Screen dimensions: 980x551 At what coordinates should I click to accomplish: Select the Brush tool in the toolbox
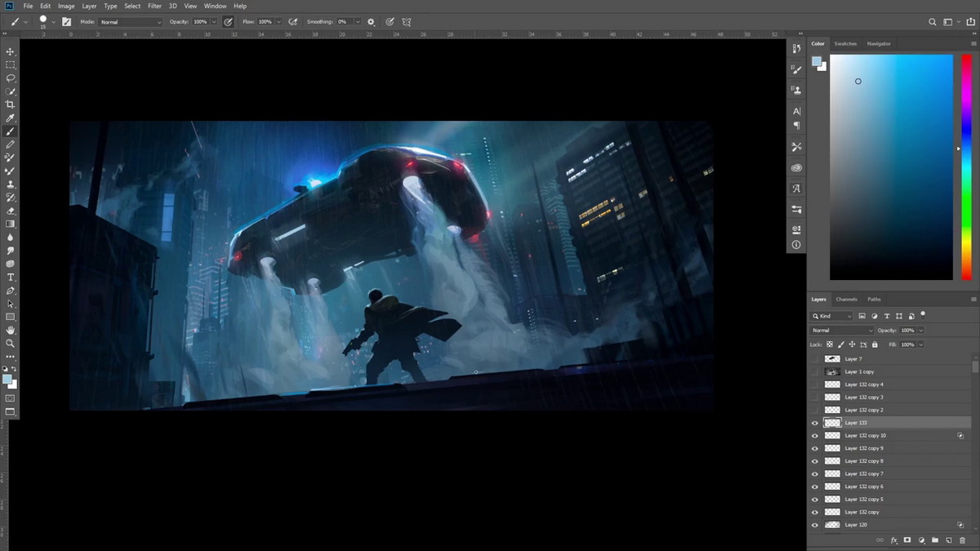click(x=11, y=131)
